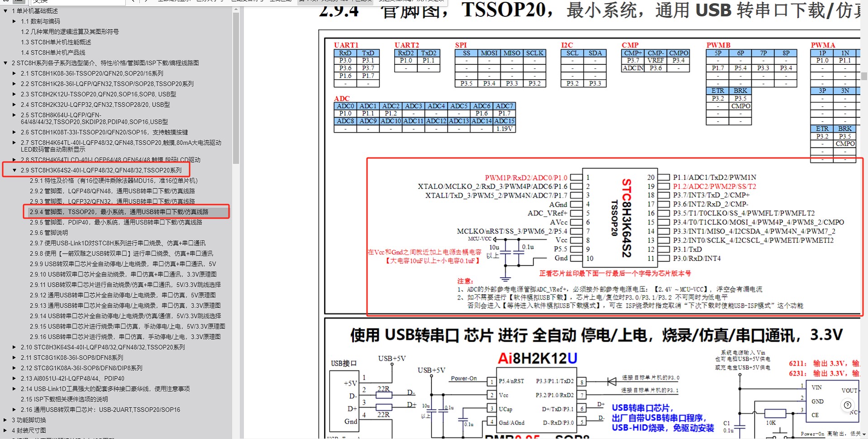Viewport: 868px width, 439px height.
Task: Open bookmark '2.9.3 管脚图, LQFP32/QFN32'
Action: tap(112, 201)
